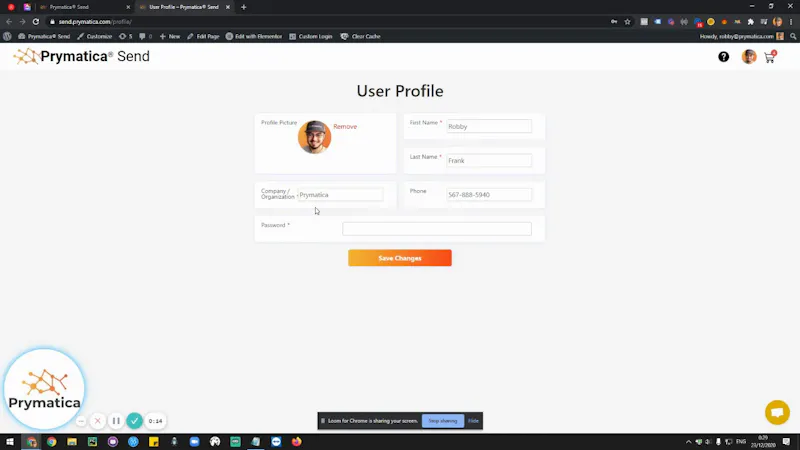Hide the Loom sharing notification
The width and height of the screenshot is (800, 450).
473,421
